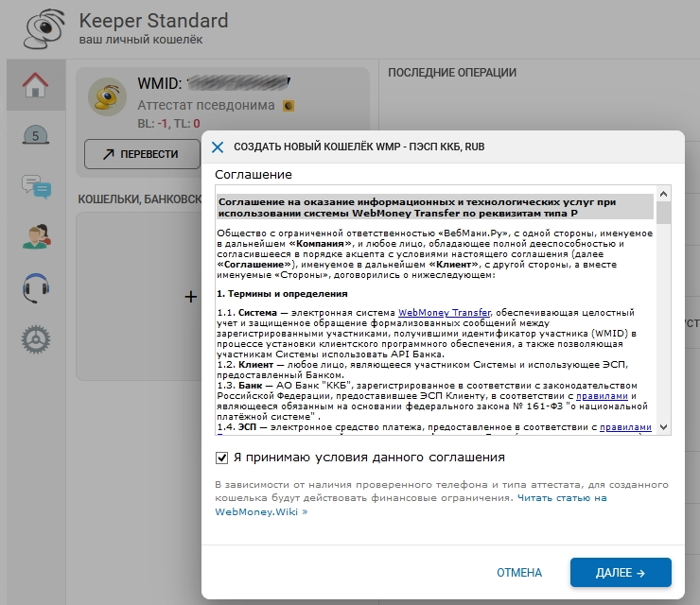
Task: Open the Home section in sidebar
Action: click(x=35, y=85)
